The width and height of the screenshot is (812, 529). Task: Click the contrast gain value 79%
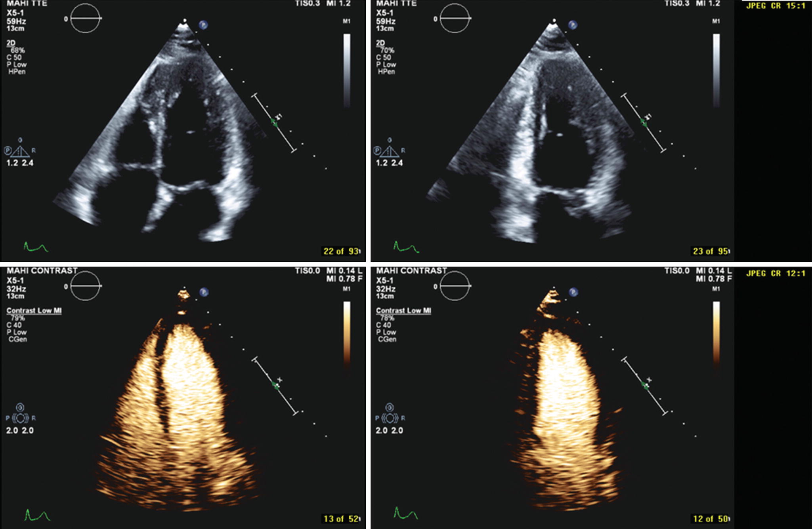[x=18, y=318]
